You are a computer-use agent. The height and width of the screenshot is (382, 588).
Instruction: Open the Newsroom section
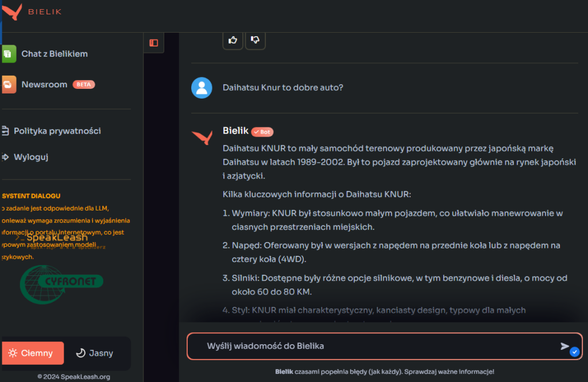tap(44, 84)
